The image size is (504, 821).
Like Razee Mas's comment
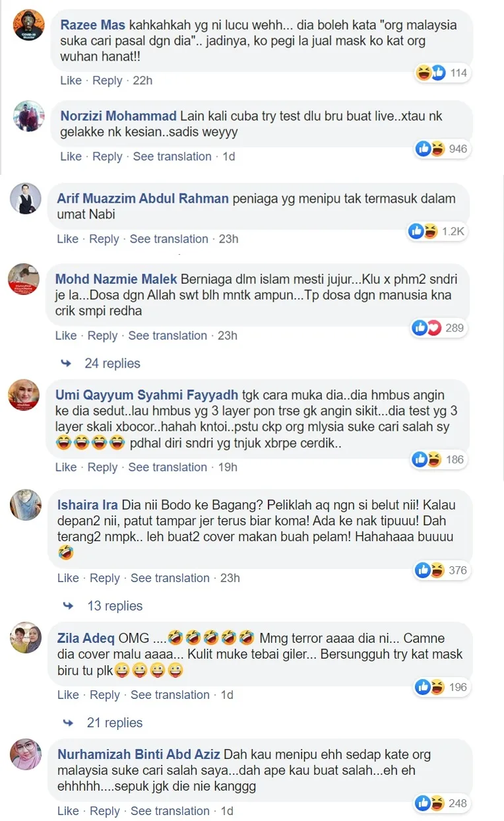(x=71, y=81)
